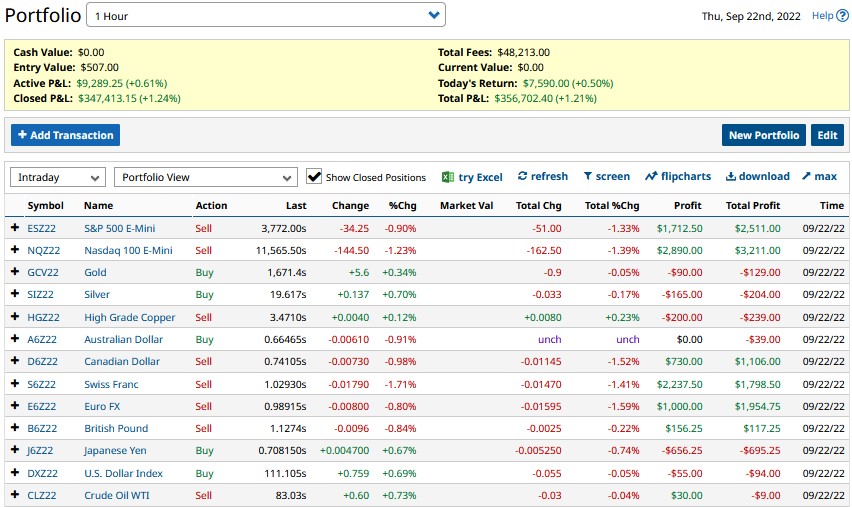852x507 pixels.
Task: Open the Intraday dropdown
Action: pos(58,177)
